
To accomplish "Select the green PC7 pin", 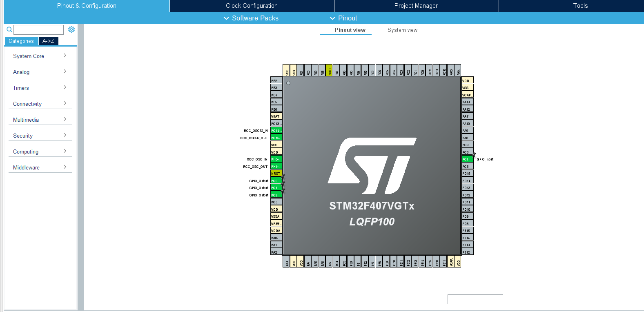I will click(468, 159).
